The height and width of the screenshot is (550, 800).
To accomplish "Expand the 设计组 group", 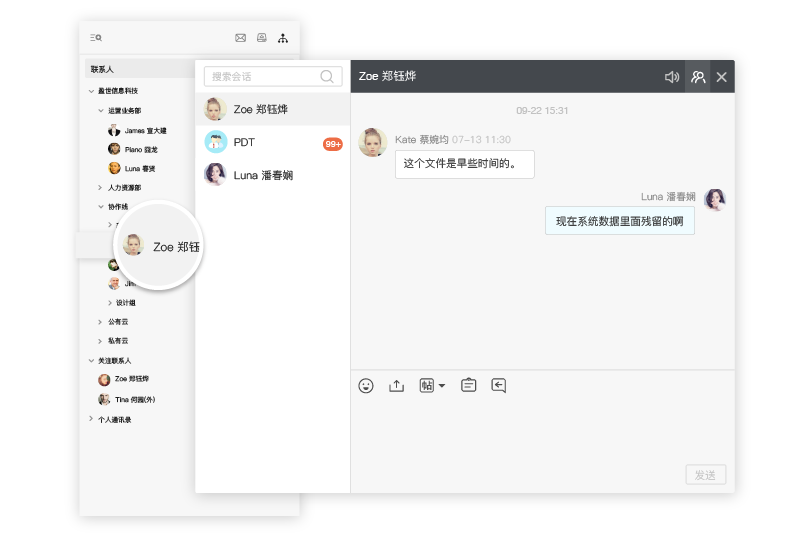I will coord(110,303).
